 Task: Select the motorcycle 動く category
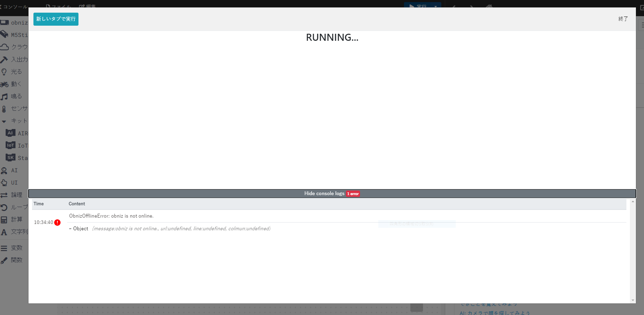click(5, 84)
